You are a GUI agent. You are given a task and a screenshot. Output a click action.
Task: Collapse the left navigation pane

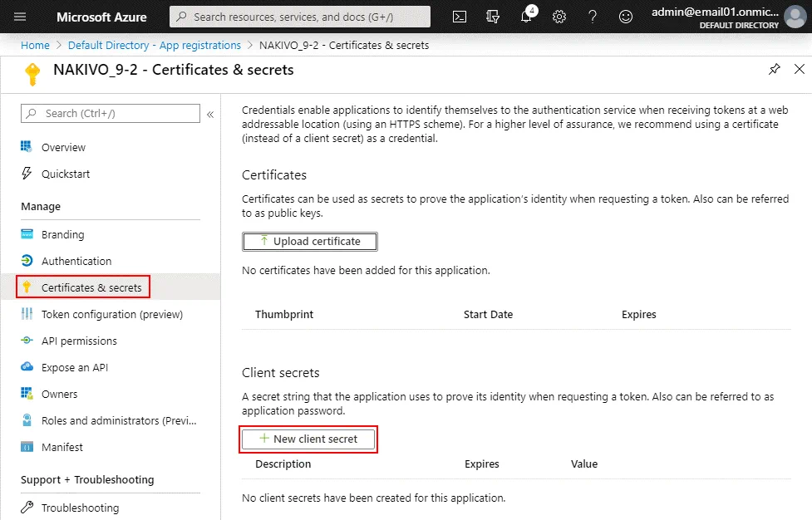click(210, 115)
